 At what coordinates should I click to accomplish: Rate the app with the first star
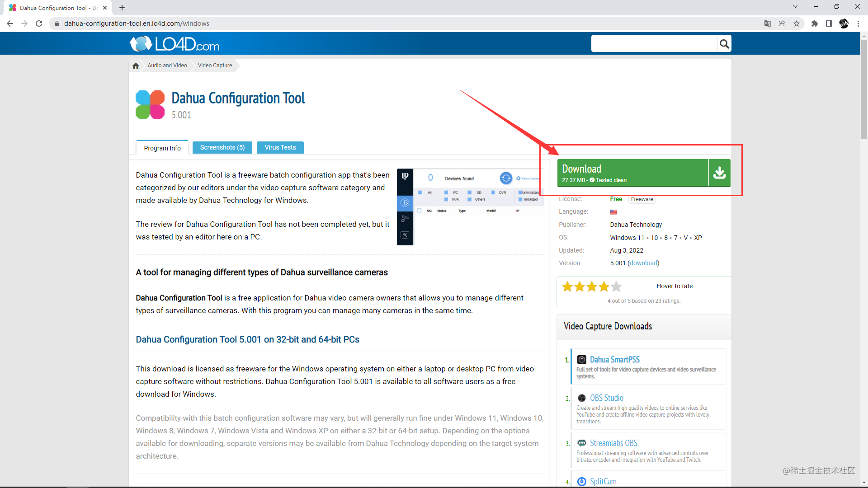click(567, 286)
